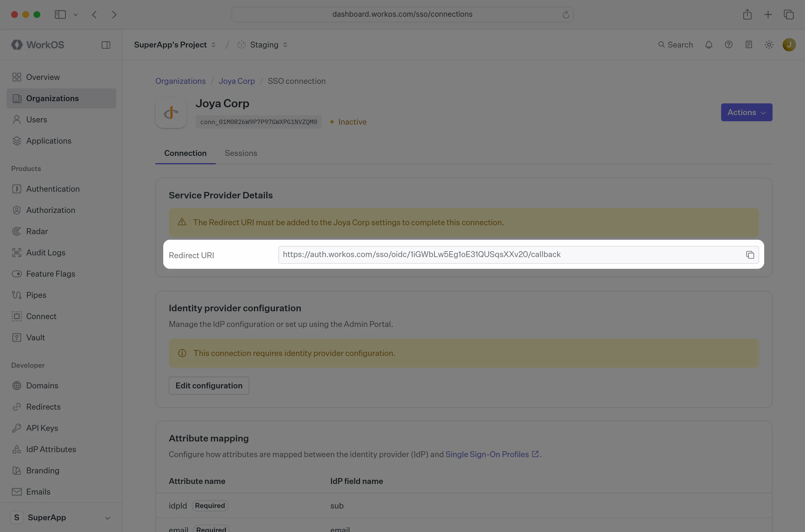Image resolution: width=805 pixels, height=532 pixels.
Task: Open Domains in Developer section
Action: (61, 386)
